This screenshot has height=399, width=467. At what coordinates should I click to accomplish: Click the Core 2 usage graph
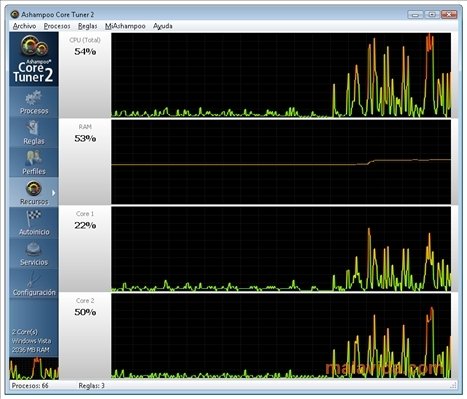[x=281, y=336]
